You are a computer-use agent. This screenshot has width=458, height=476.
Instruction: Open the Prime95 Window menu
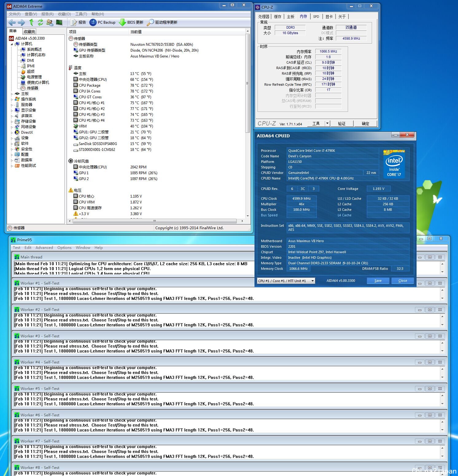[x=83, y=248]
